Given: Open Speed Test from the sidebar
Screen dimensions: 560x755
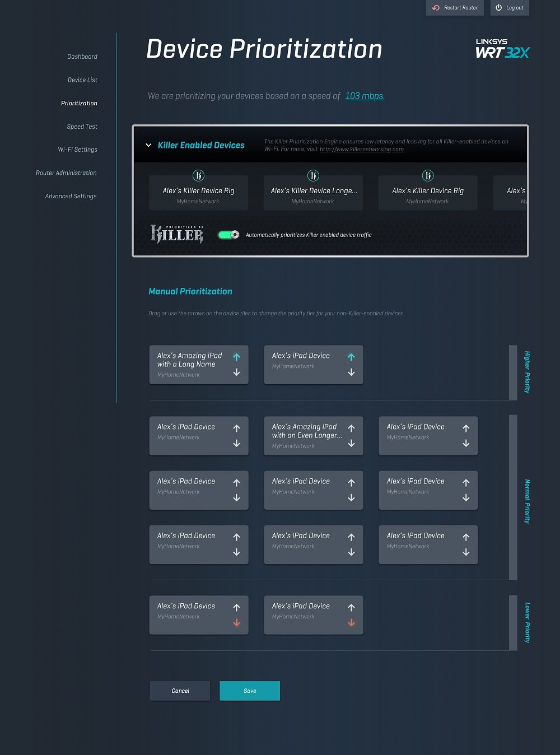Looking at the screenshot, I should pos(82,127).
